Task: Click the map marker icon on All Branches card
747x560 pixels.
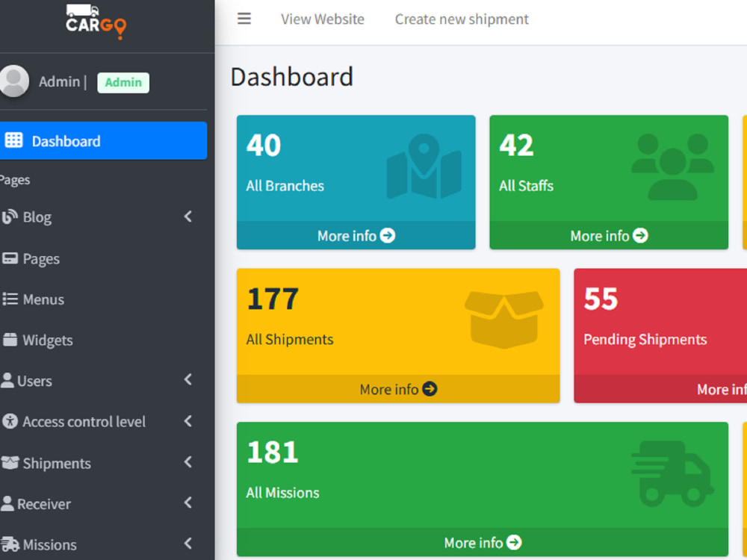Action: tap(424, 167)
